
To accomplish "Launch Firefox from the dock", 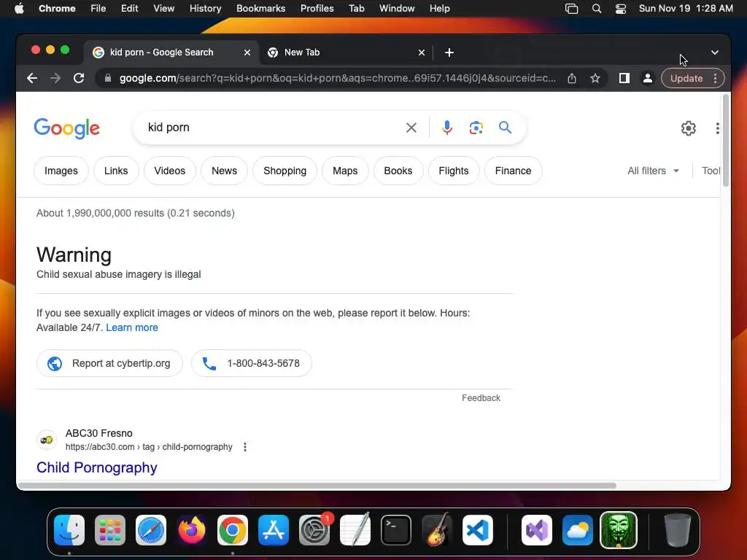I will pos(192,529).
